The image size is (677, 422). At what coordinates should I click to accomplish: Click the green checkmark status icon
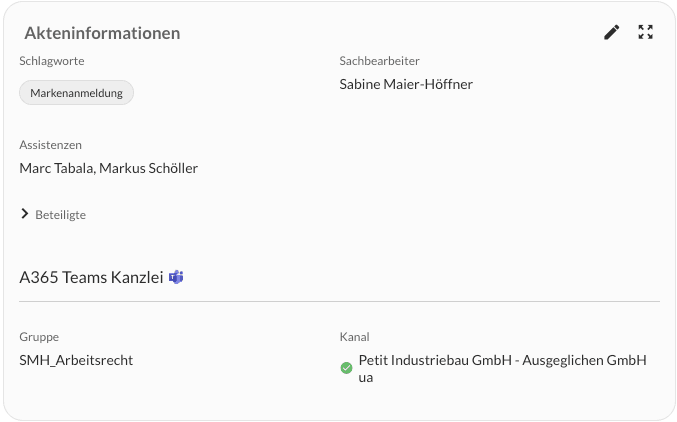(x=346, y=368)
